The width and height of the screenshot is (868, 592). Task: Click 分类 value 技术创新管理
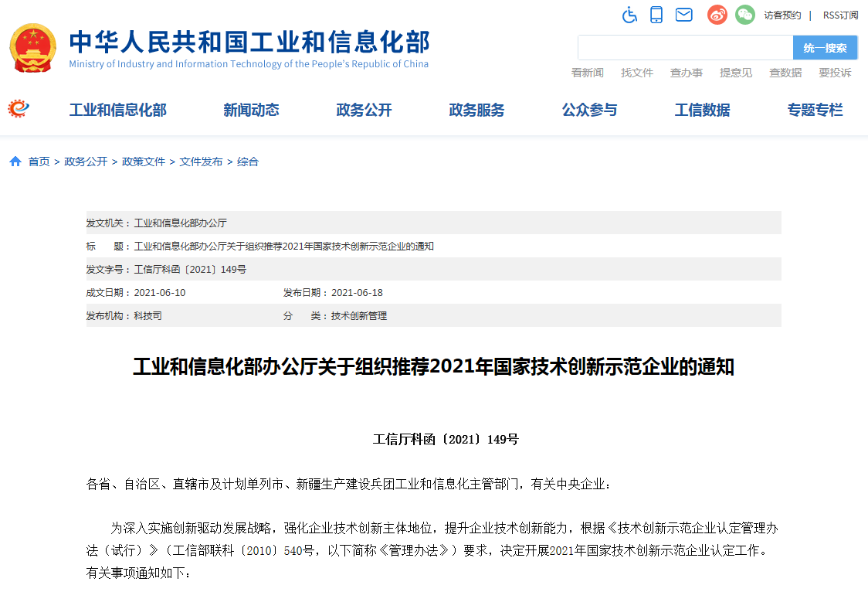tap(359, 316)
